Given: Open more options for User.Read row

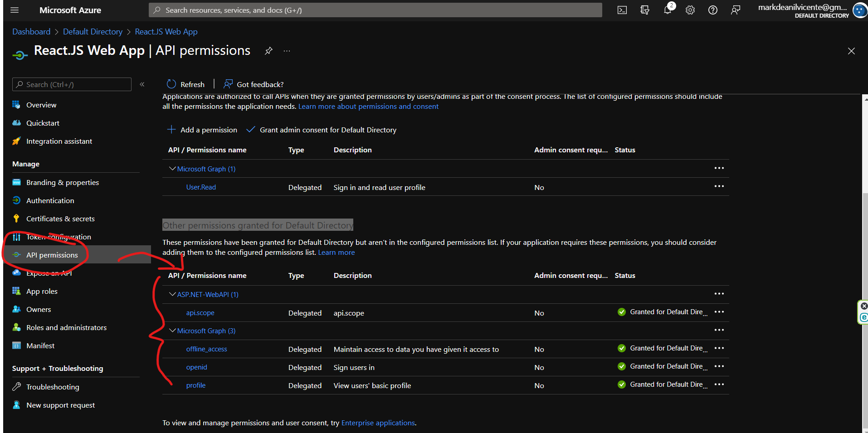Looking at the screenshot, I should coord(719,186).
